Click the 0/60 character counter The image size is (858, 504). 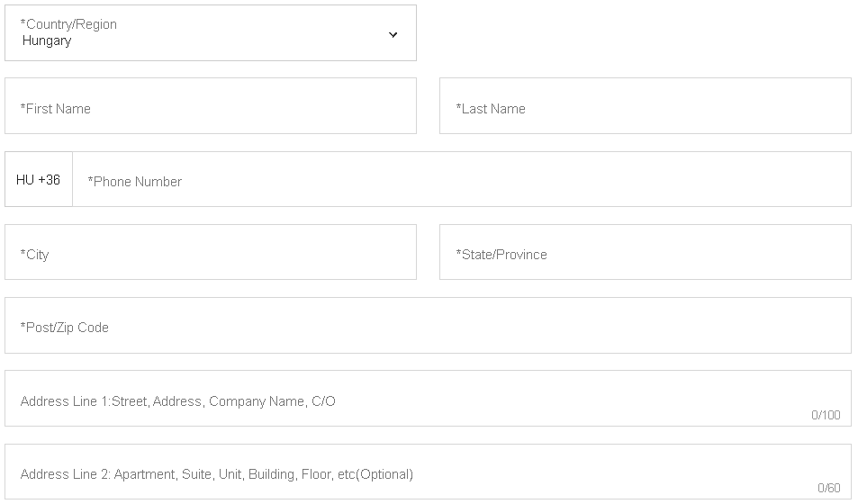(828, 488)
